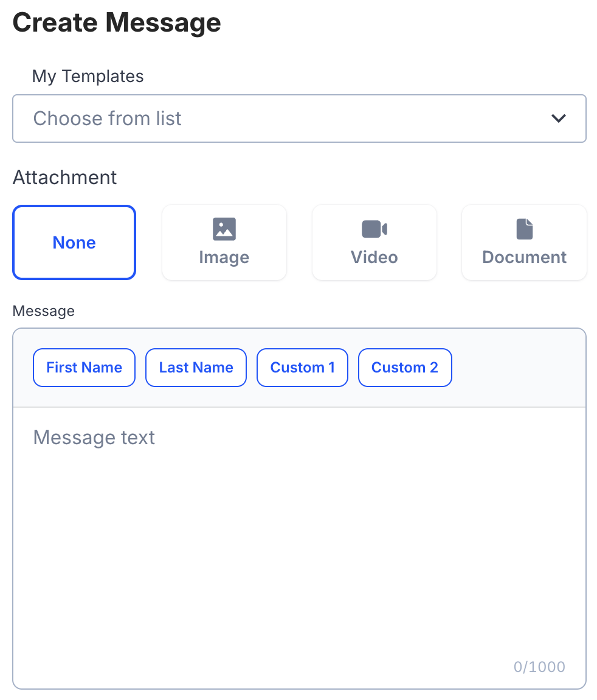The image size is (597, 700).
Task: Click the Document file icon
Action: (523, 229)
